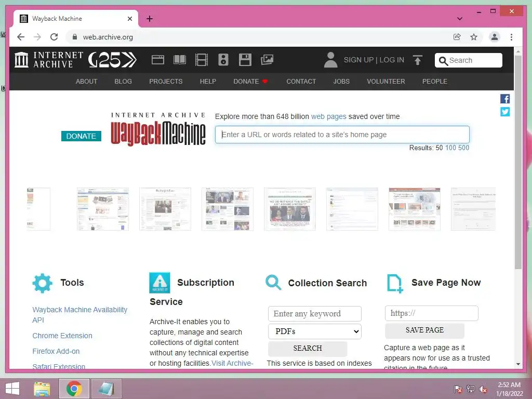532x399 pixels.
Task: Open the BLOG menu item
Action: (x=123, y=82)
